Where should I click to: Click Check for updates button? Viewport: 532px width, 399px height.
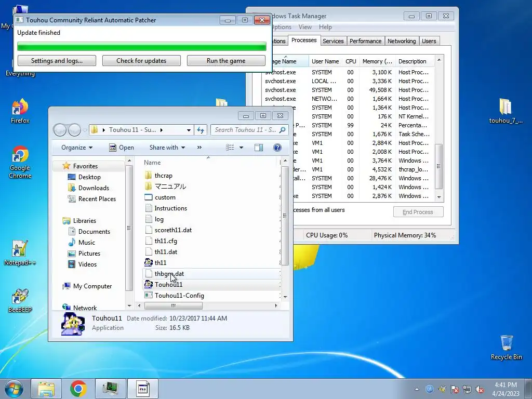(x=141, y=61)
